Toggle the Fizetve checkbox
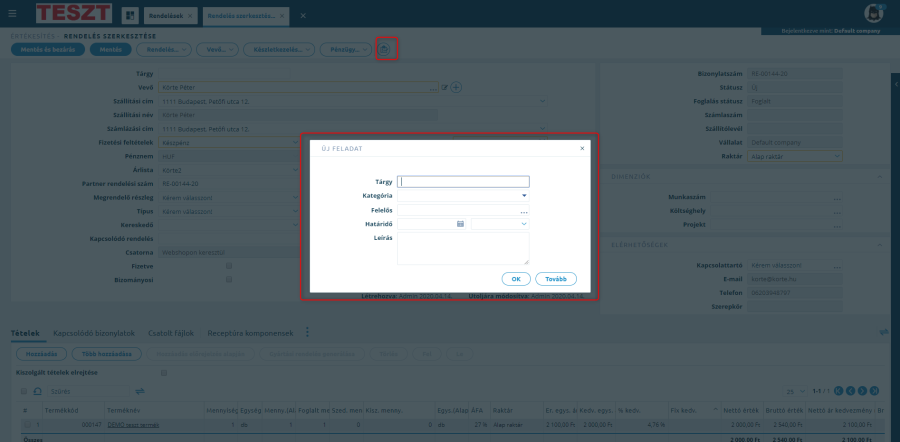The width and height of the screenshot is (900, 442). pos(229,266)
